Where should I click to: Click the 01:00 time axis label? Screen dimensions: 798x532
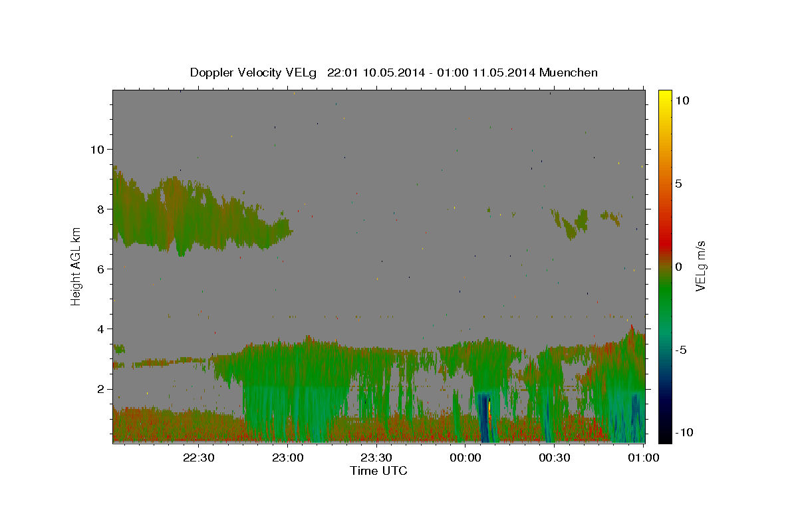pos(643,457)
